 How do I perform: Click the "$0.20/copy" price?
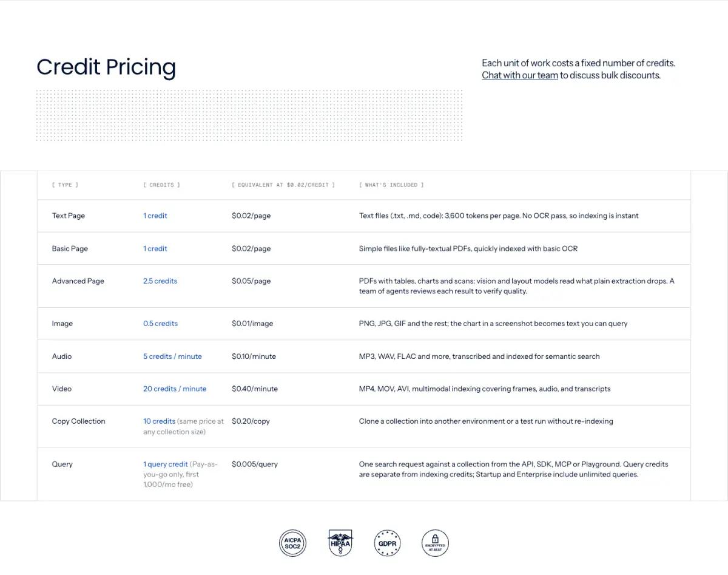click(x=251, y=421)
